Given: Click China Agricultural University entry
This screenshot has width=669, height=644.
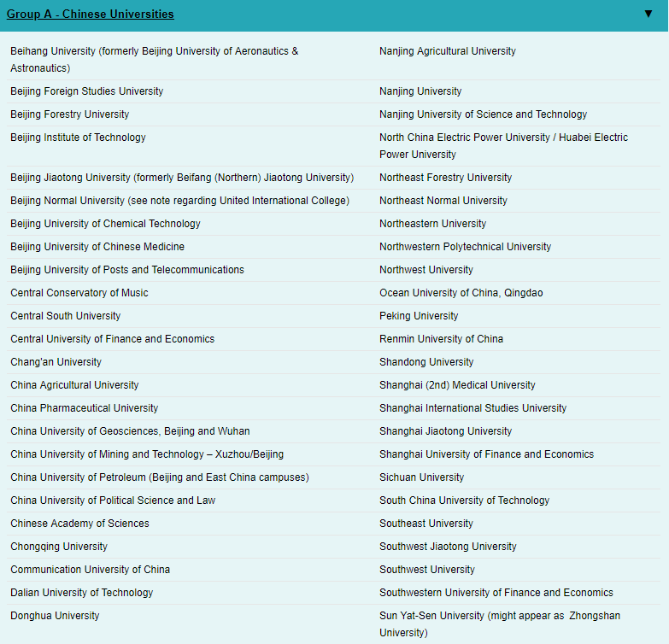Looking at the screenshot, I should (x=74, y=385).
